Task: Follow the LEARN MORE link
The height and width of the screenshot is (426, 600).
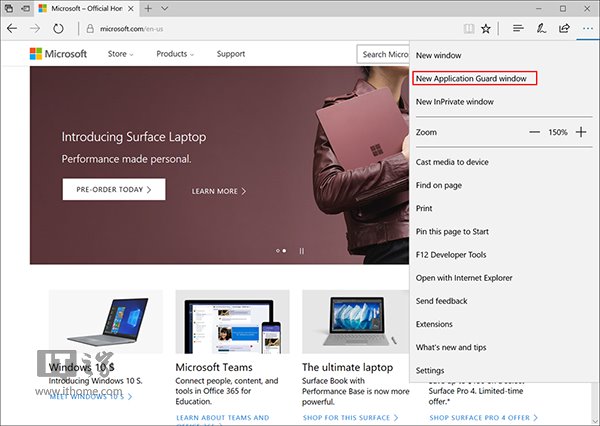Action: coord(219,191)
